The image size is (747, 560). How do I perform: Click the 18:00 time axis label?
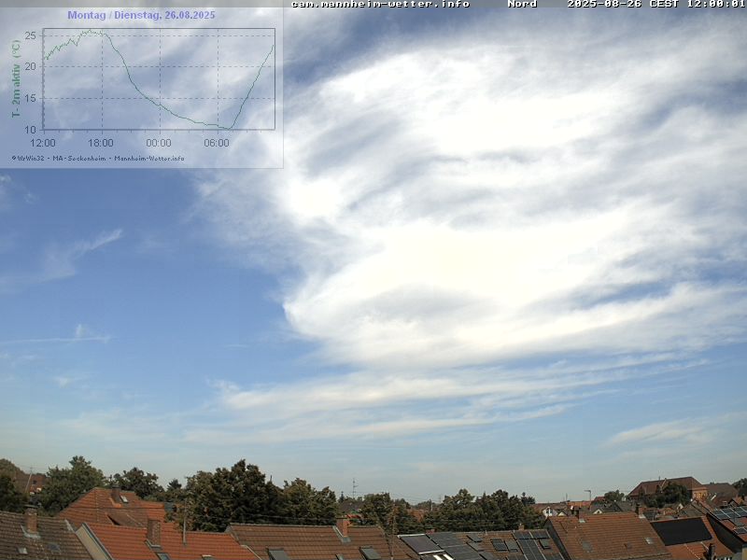(x=101, y=143)
